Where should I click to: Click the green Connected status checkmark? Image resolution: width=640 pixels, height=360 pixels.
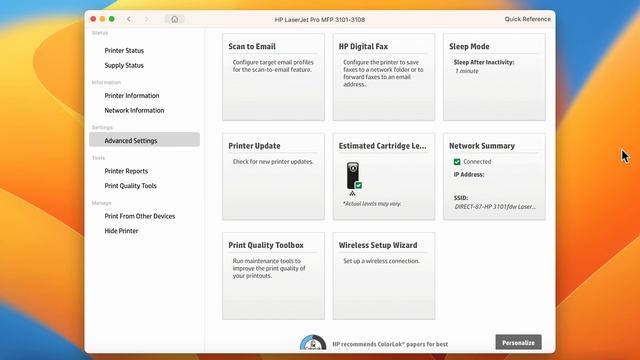[457, 162]
